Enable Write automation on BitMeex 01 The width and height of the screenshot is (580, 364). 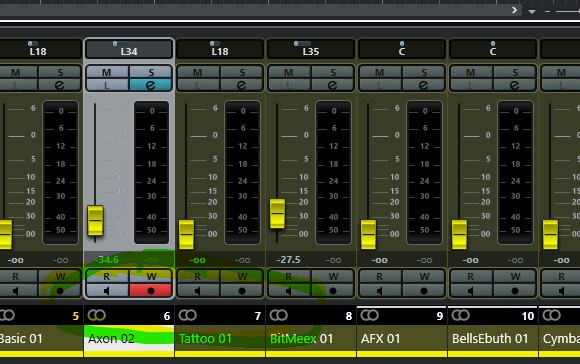(x=333, y=276)
